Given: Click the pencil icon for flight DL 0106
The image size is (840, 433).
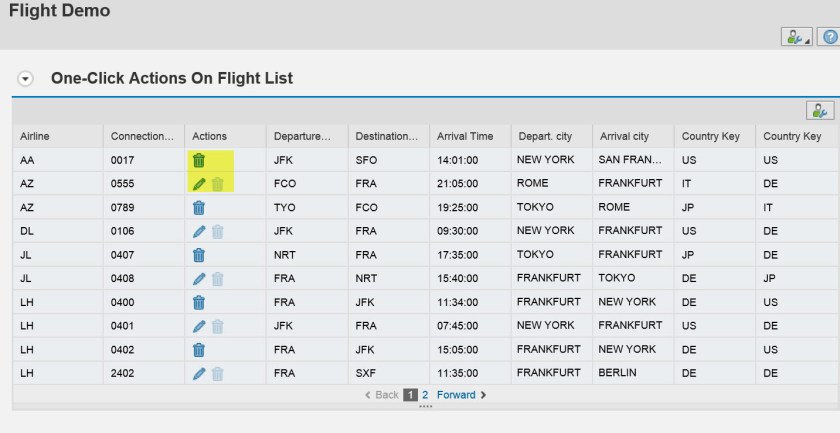Looking at the screenshot, I should (x=199, y=231).
